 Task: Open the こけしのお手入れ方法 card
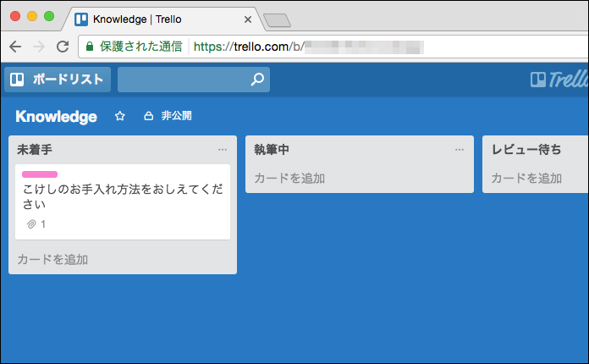tap(123, 201)
